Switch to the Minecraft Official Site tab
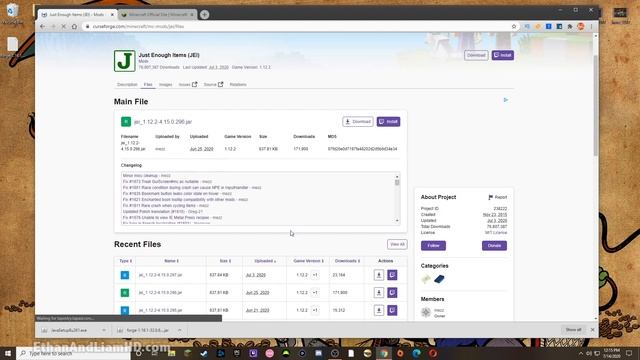Viewport: 640px width, 360px height. coord(157,15)
